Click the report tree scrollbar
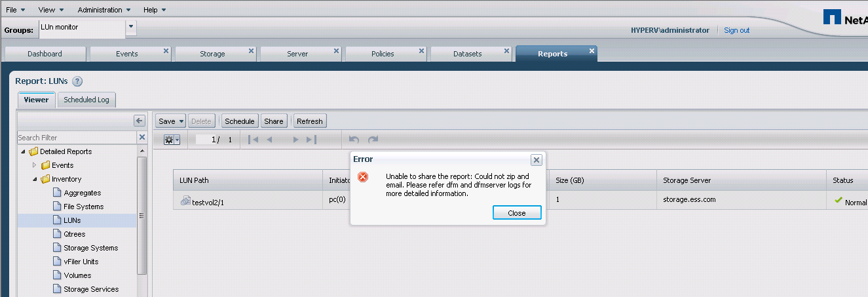This screenshot has height=297, width=868. point(142,215)
